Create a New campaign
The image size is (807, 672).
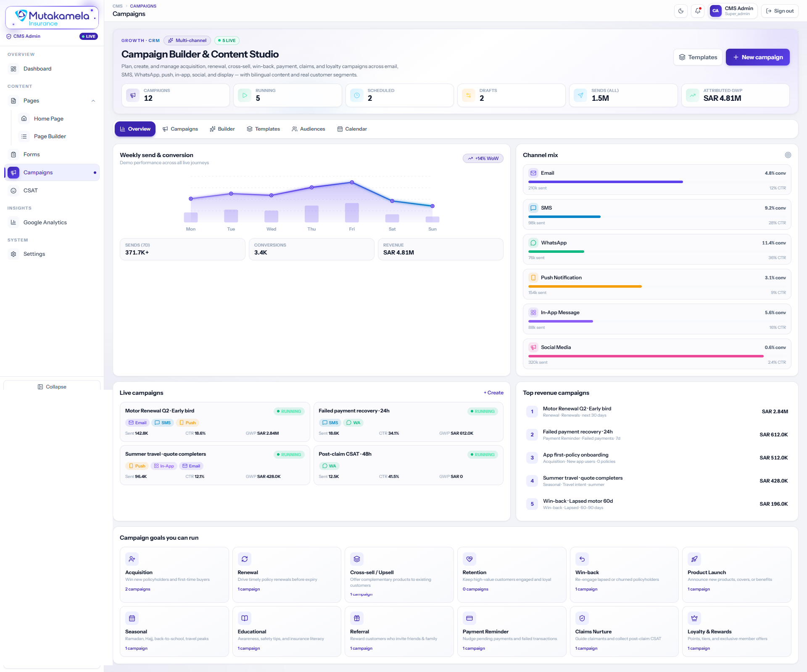pos(757,57)
